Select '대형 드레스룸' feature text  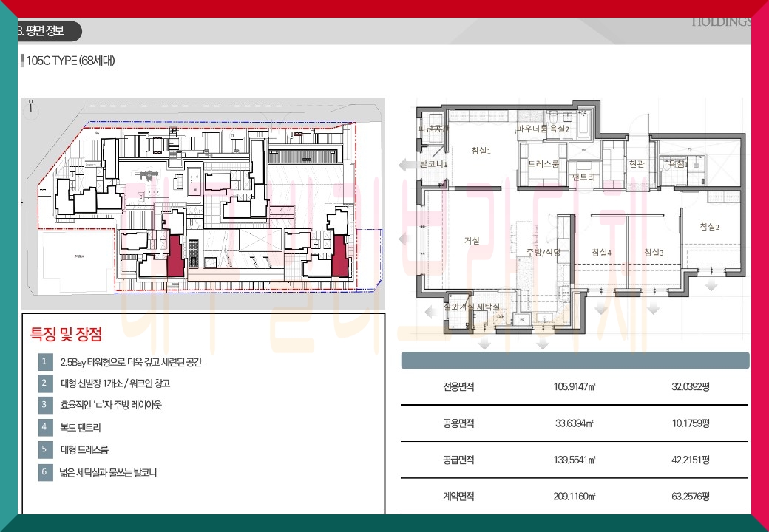pos(84,450)
